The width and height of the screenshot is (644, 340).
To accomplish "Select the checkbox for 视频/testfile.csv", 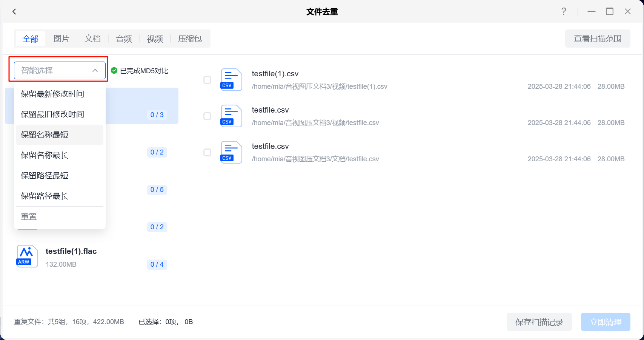I will pos(207,116).
